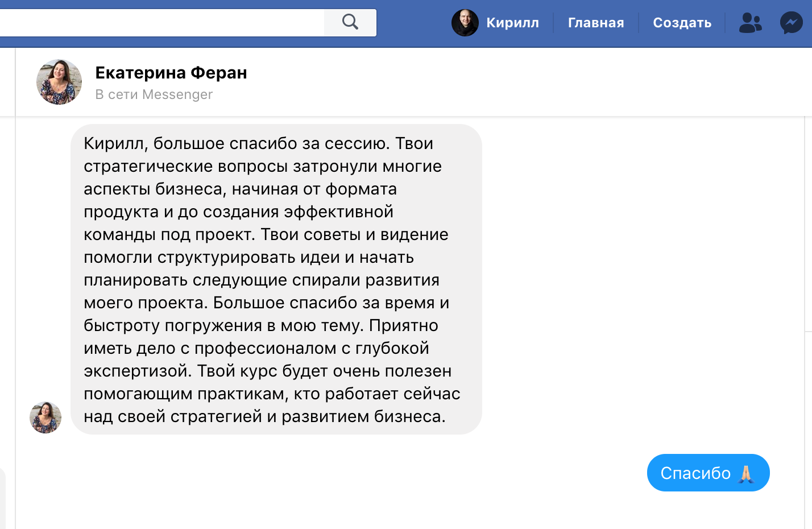Go to Главная in top navigation

pos(596,23)
